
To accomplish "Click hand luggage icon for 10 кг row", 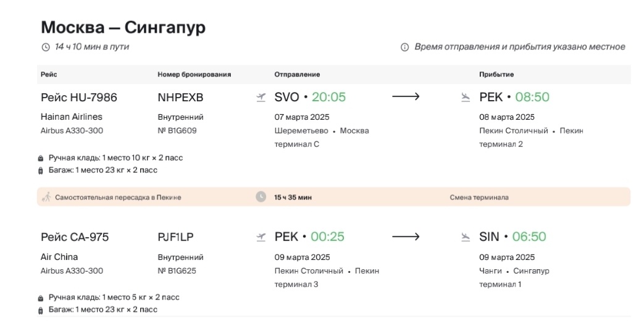I will point(41,158).
